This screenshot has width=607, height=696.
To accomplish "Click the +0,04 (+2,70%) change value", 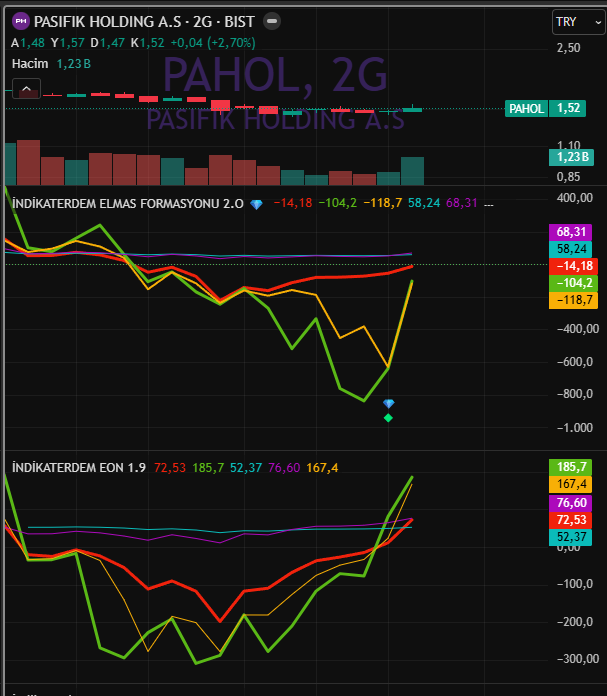I will point(213,43).
